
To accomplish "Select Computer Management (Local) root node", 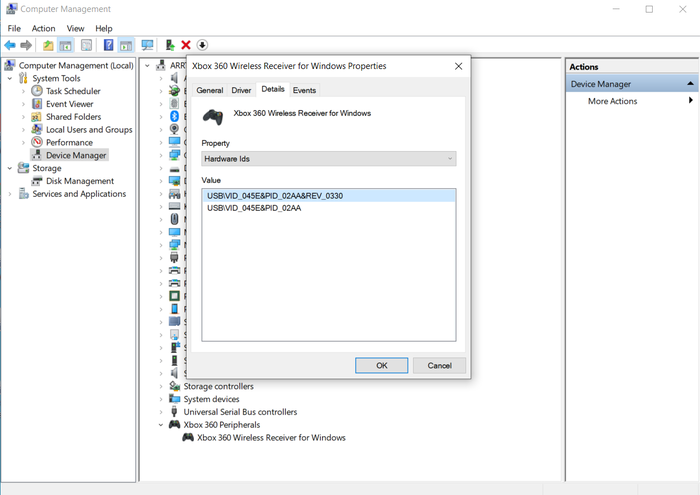I will coord(76,66).
